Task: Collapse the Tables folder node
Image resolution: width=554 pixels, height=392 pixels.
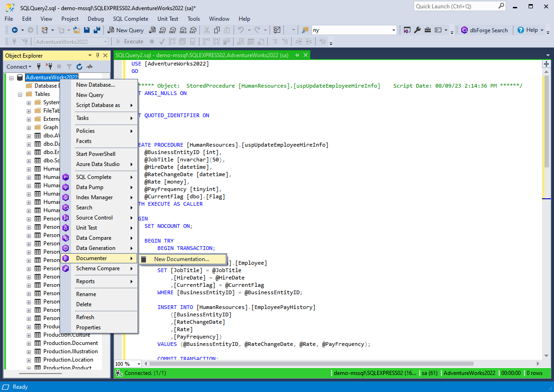Action: tap(20, 94)
